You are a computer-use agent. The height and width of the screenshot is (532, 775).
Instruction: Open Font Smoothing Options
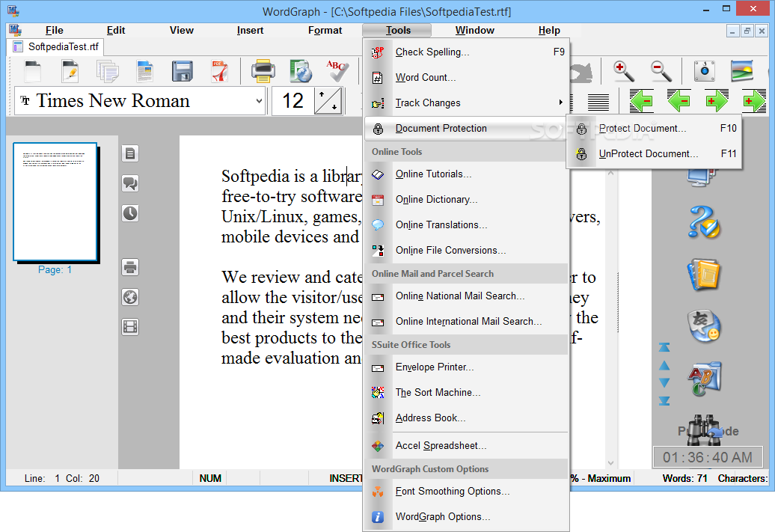tap(466, 492)
